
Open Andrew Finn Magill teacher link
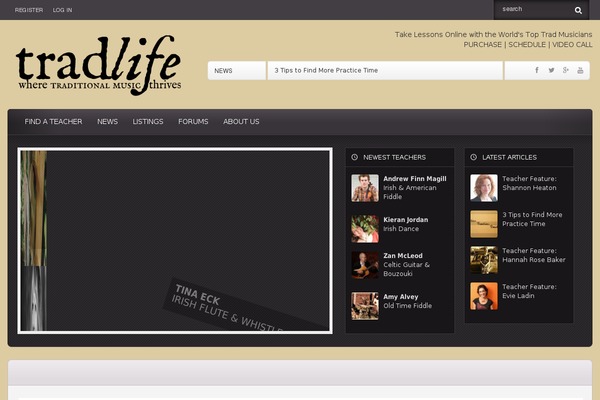tap(415, 179)
